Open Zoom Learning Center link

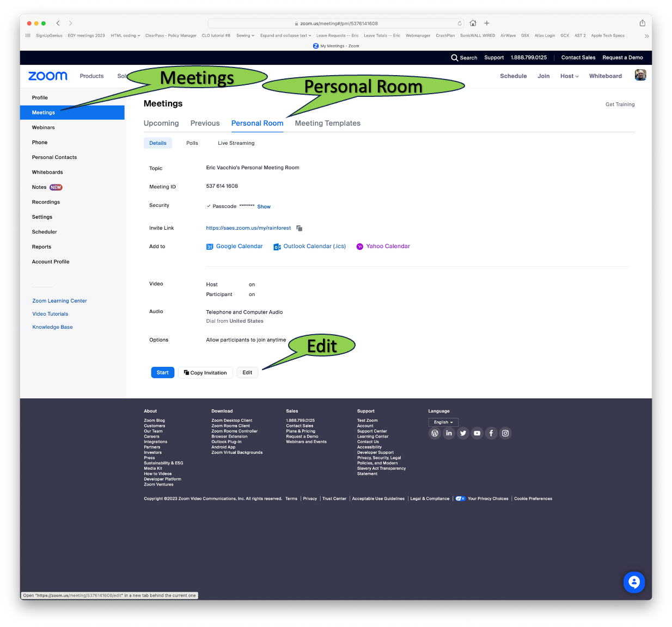[59, 301]
